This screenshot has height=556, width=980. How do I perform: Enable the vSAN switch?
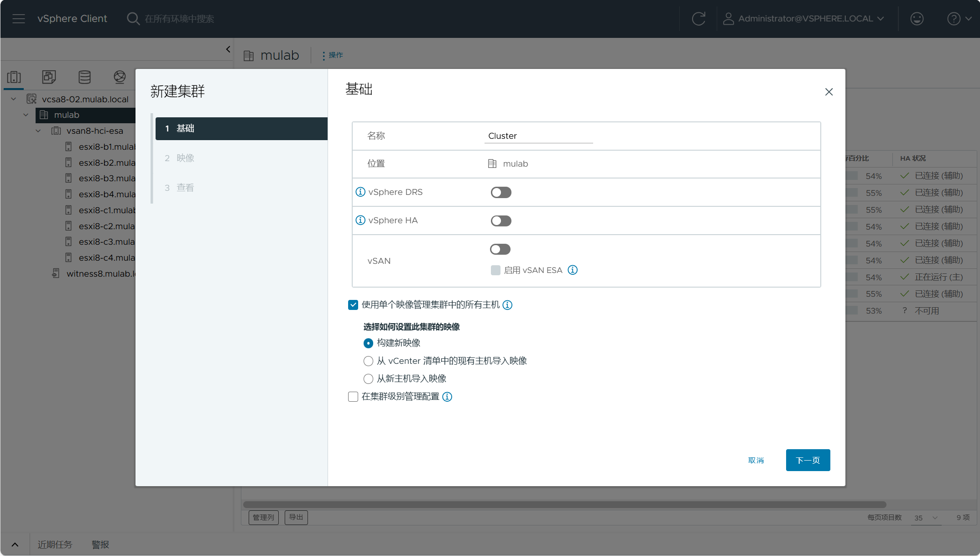500,249
